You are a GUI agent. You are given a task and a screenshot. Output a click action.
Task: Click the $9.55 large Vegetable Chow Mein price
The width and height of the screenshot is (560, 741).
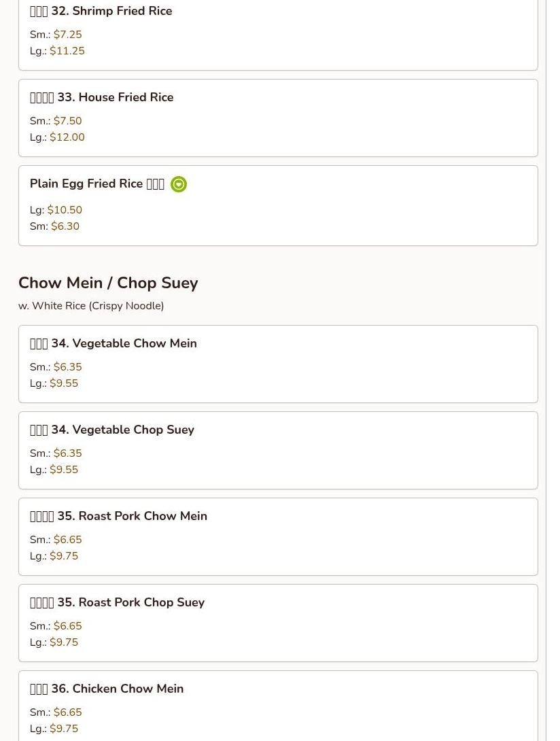pyautogui.click(x=64, y=383)
